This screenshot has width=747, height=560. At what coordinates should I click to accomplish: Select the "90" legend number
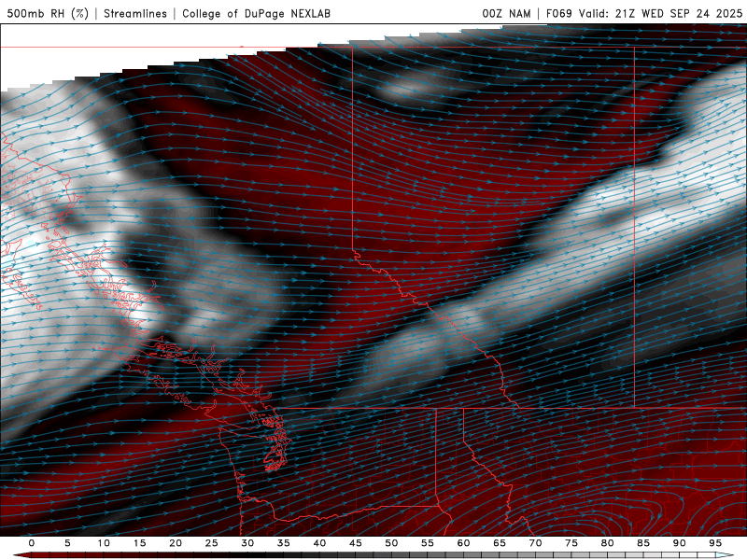(679, 543)
